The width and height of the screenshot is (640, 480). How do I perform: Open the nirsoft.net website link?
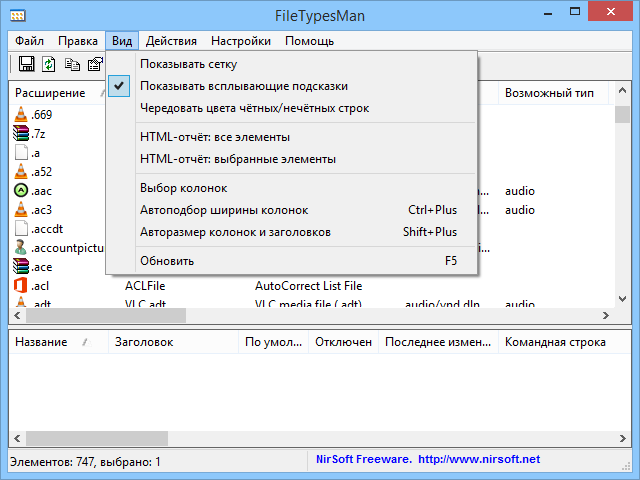pos(478,460)
